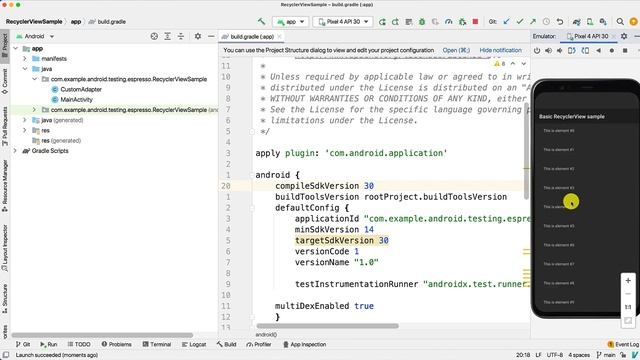Click Sync Project with Gradle Files icon
The height and width of the screenshot is (360, 640).
tap(576, 22)
